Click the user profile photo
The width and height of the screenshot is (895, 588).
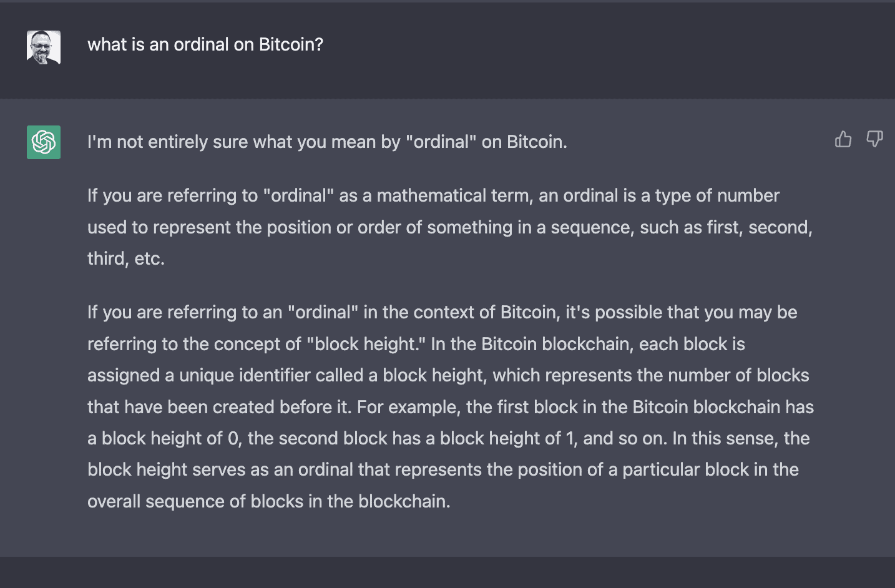(x=44, y=47)
